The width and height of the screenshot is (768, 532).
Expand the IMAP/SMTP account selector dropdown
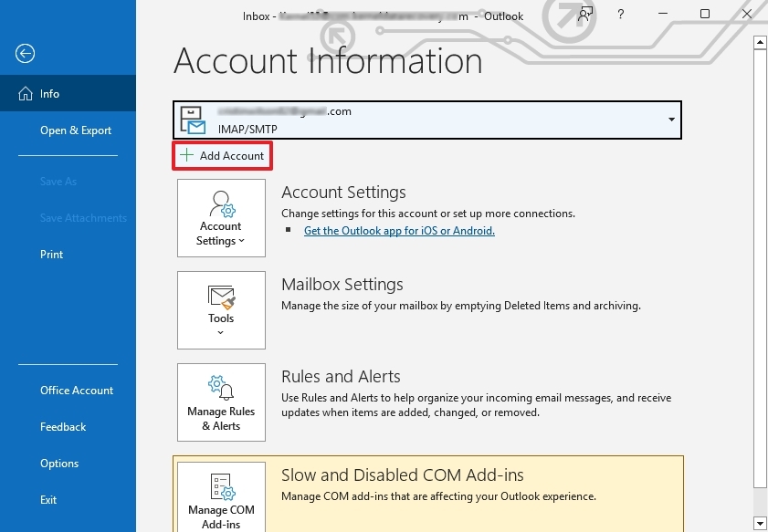pyautogui.click(x=671, y=120)
